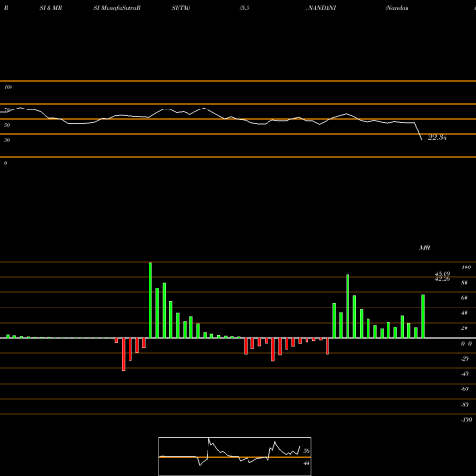476x476 pixels.
Task: Click the MR axis label -100
Action: click(466, 420)
